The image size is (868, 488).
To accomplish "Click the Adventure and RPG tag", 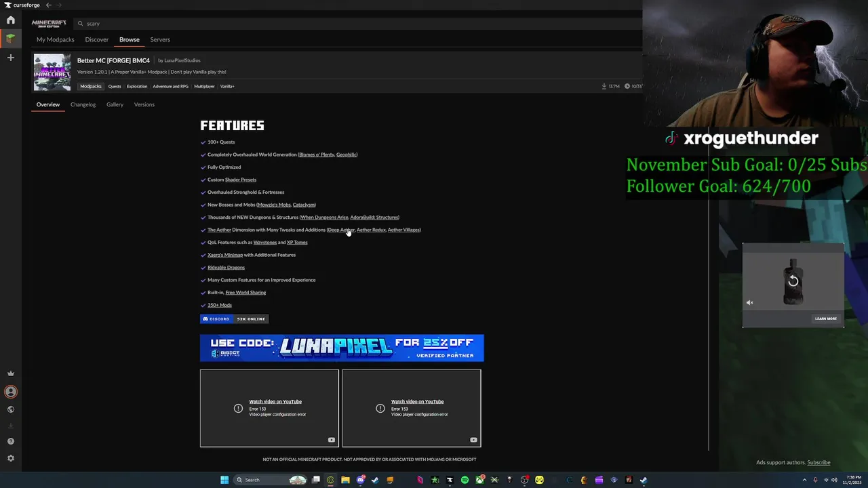I will pyautogui.click(x=170, y=86).
